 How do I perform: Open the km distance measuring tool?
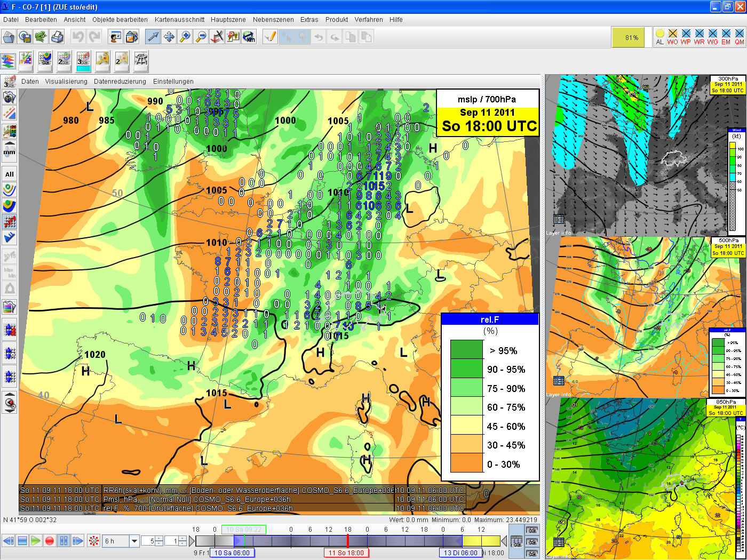(x=249, y=37)
